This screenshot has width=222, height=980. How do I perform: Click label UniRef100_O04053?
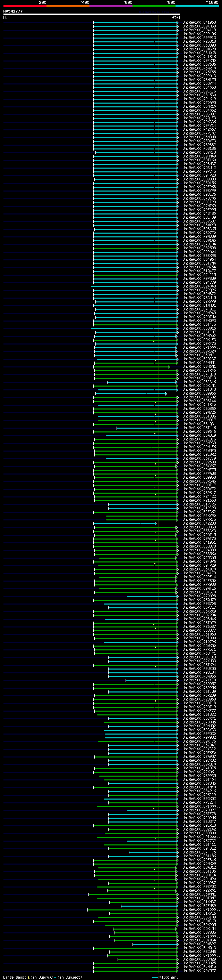click(199, 88)
